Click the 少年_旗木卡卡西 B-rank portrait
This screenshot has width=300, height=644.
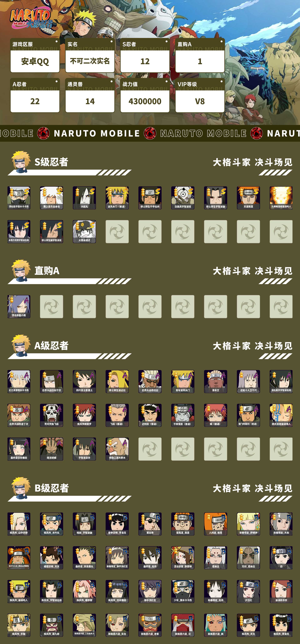[x=183, y=591]
